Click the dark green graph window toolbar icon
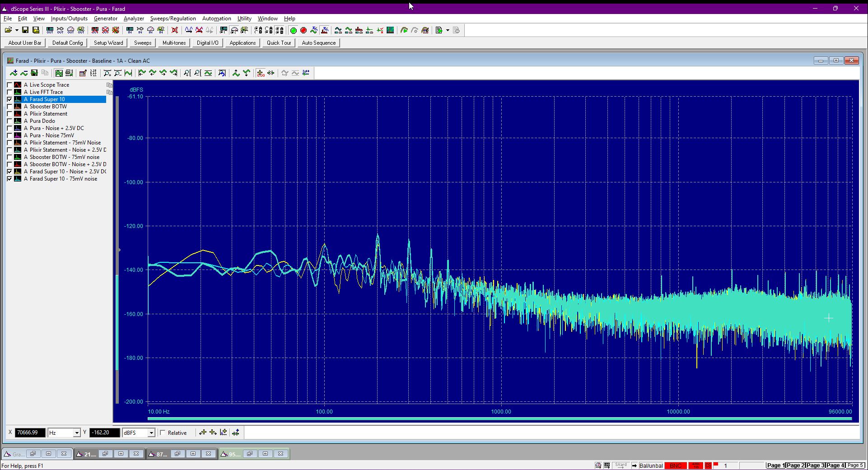This screenshot has width=868, height=470. 391,30
